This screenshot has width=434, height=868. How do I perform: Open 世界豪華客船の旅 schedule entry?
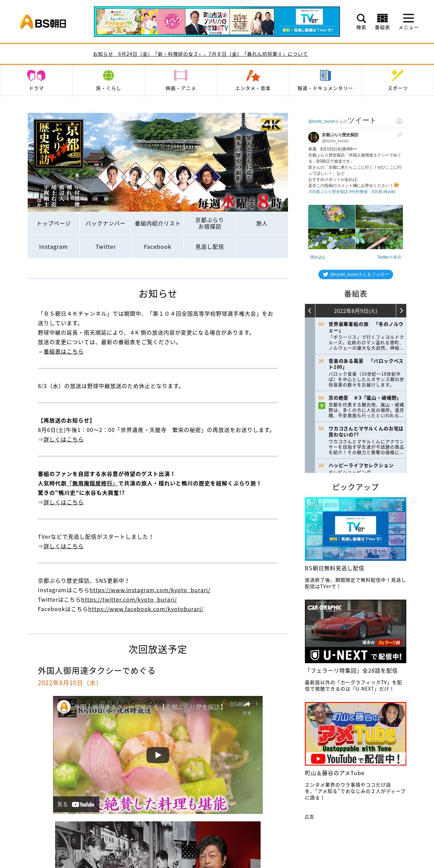(x=361, y=335)
